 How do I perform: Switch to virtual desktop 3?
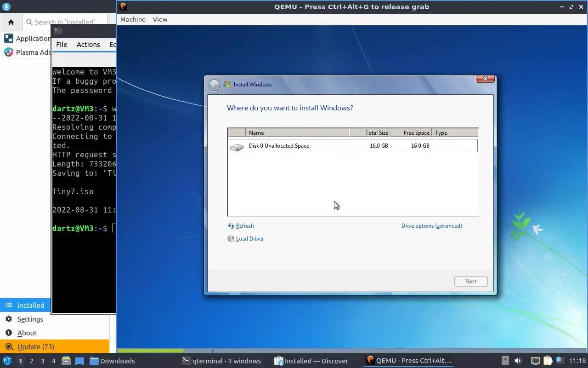point(42,361)
